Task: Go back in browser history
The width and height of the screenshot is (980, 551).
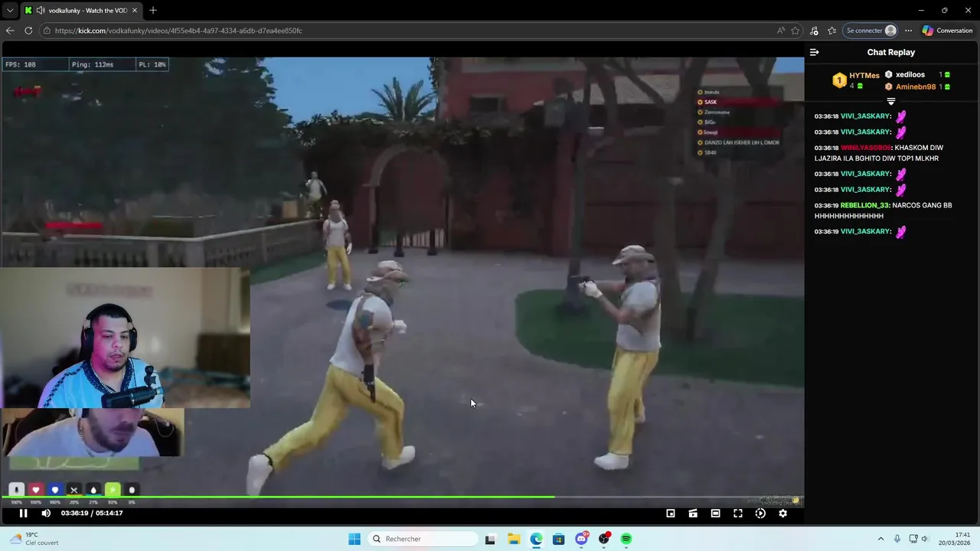Action: pyautogui.click(x=10, y=31)
